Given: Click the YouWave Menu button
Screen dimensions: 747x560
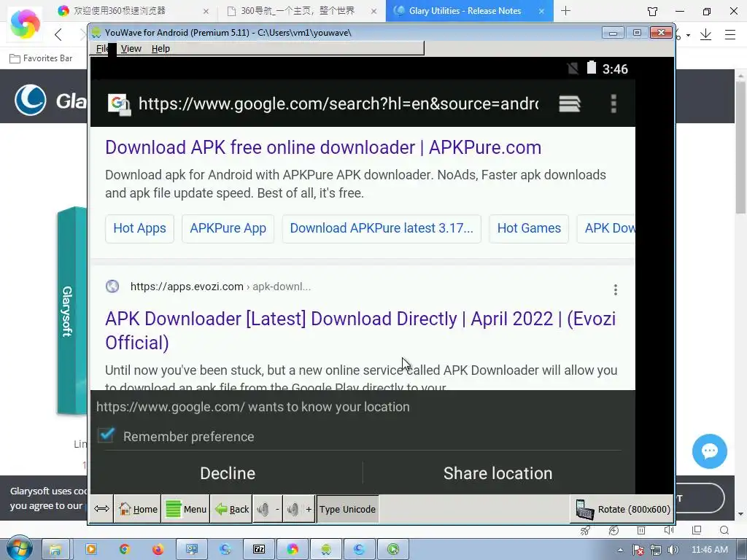Looking at the screenshot, I should tap(186, 509).
